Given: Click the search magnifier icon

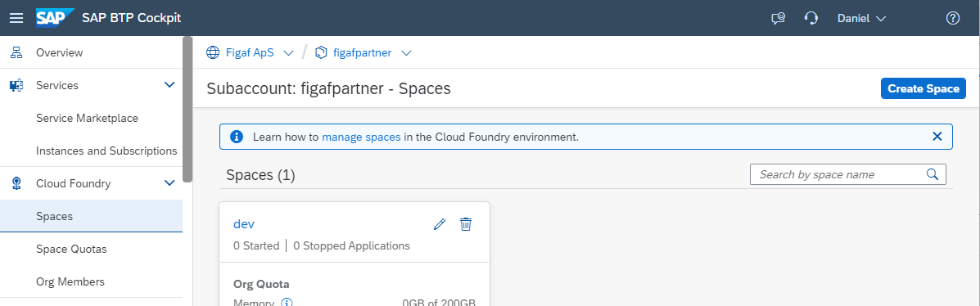Looking at the screenshot, I should point(933,174).
